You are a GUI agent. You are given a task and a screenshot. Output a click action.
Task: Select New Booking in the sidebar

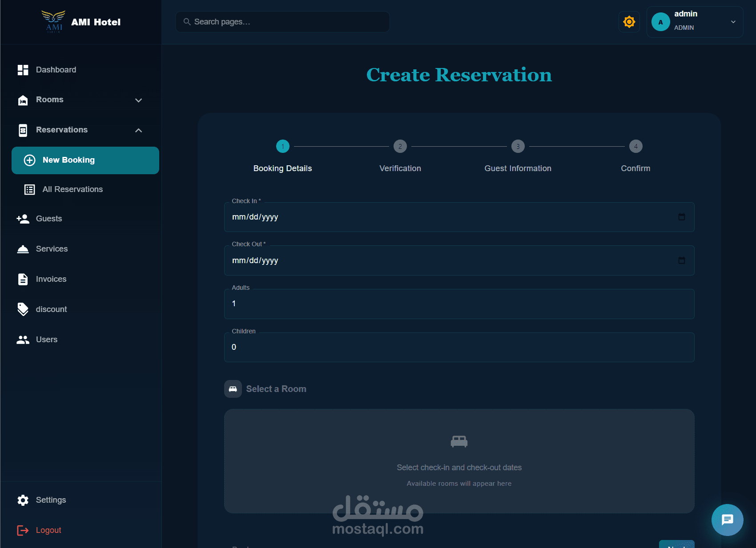(85, 160)
